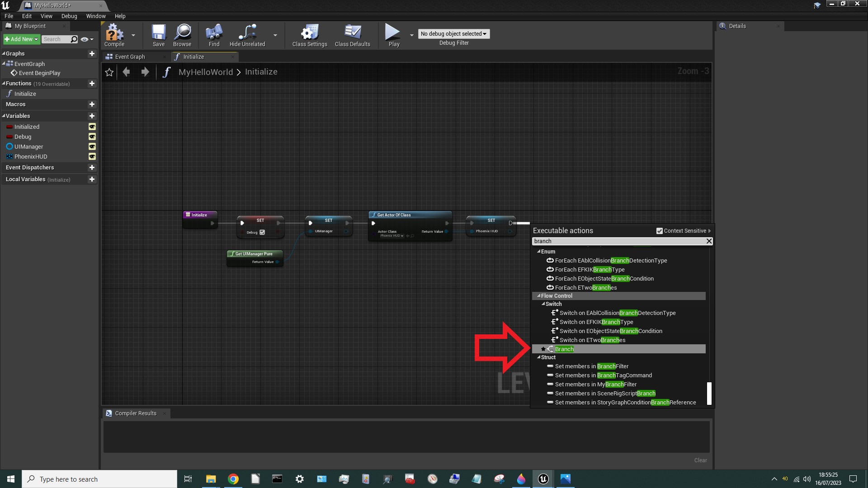
Task: Navigate back in graph history
Action: point(127,72)
